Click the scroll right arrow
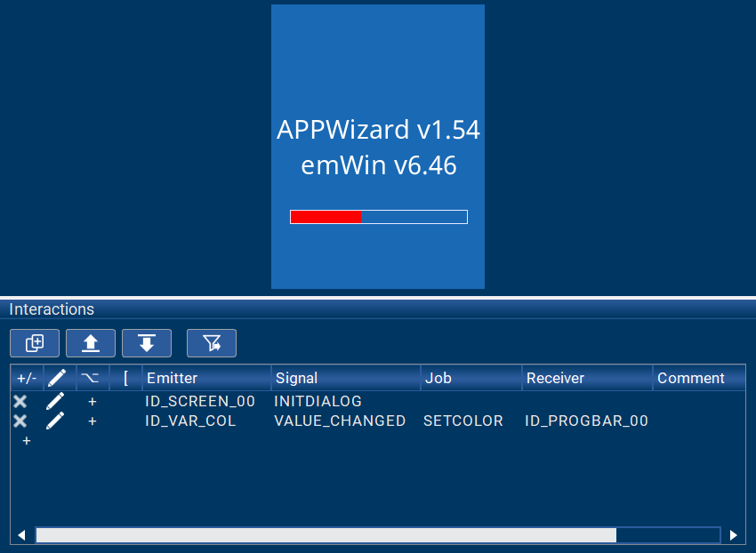Viewport: 756px width, 553px height. click(x=734, y=535)
